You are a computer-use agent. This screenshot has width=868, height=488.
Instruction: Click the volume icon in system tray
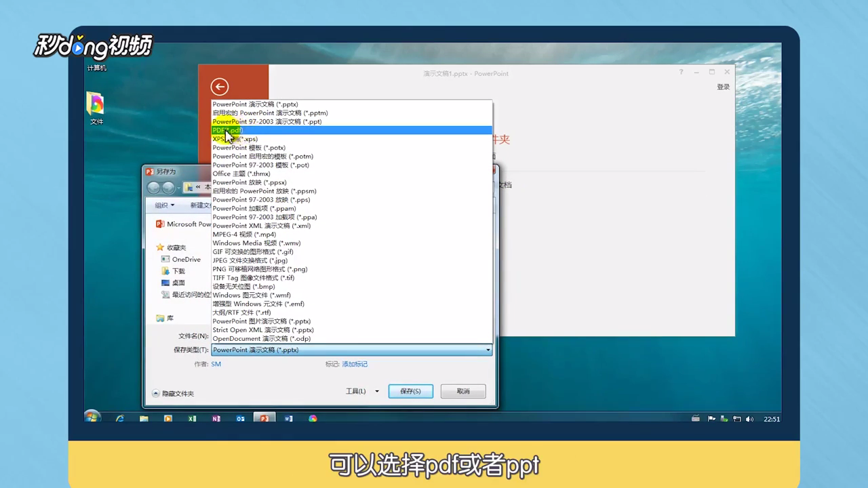749,419
